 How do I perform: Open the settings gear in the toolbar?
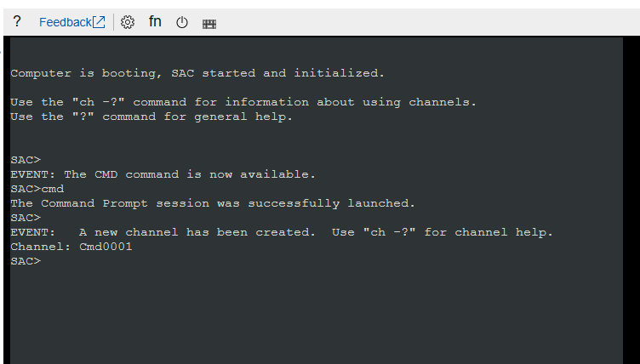[128, 23]
